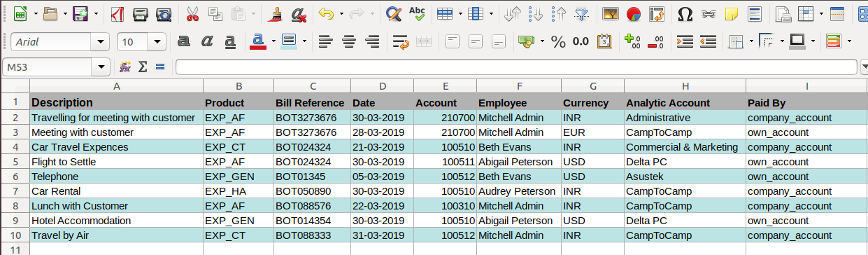
Task: Click into the formula input line
Action: (516, 67)
